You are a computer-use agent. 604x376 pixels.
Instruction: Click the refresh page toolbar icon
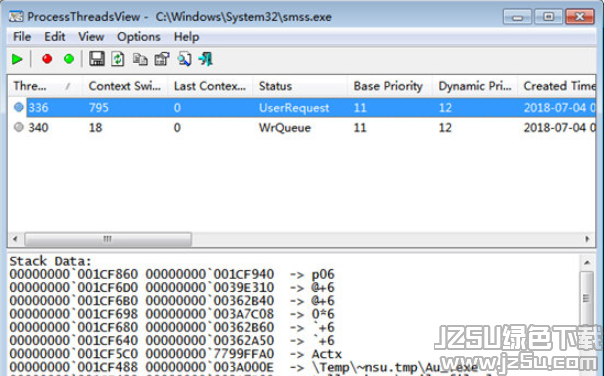click(118, 59)
